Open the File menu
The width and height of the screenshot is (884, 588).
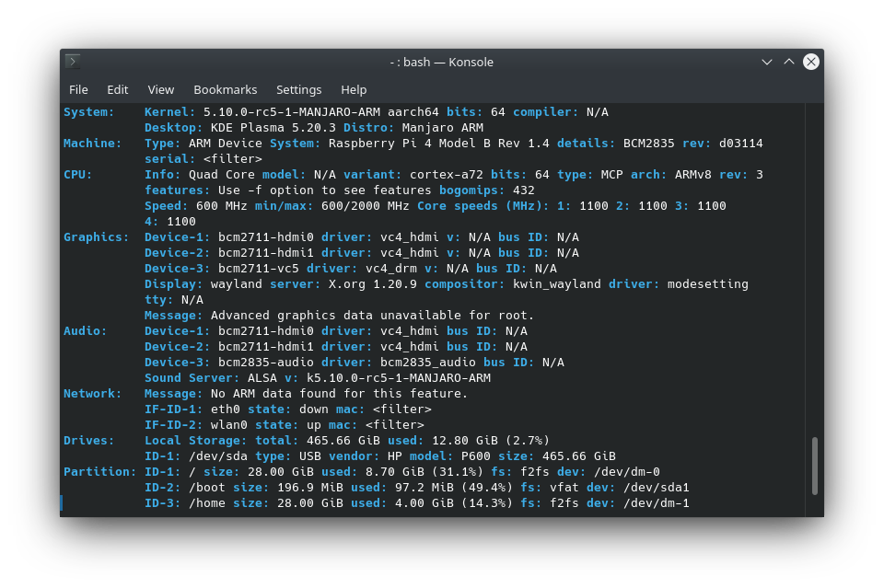78,89
